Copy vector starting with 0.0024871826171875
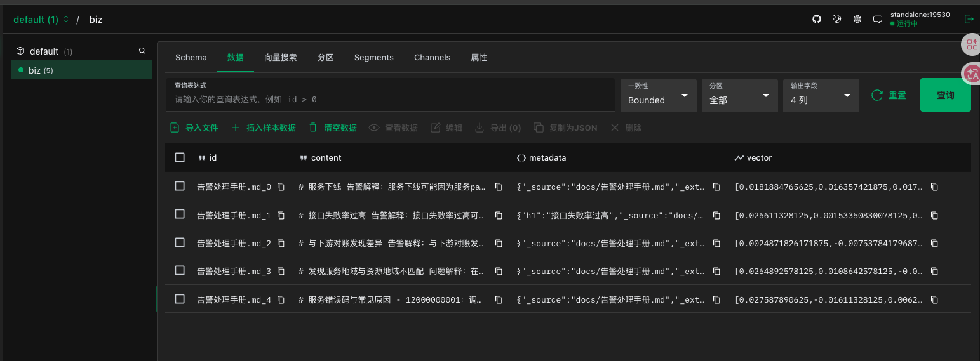The height and width of the screenshot is (361, 980). (x=934, y=243)
